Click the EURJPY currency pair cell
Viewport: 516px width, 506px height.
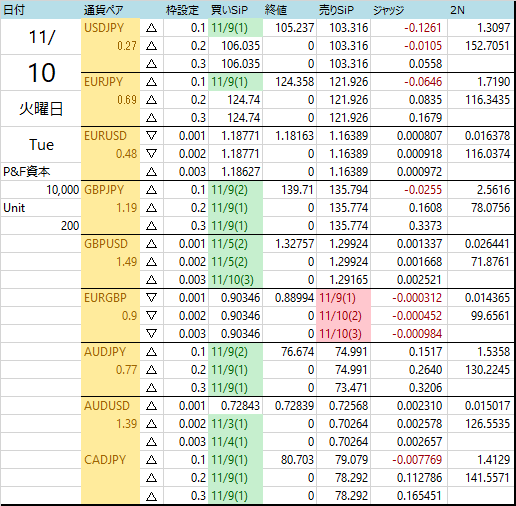(x=110, y=82)
